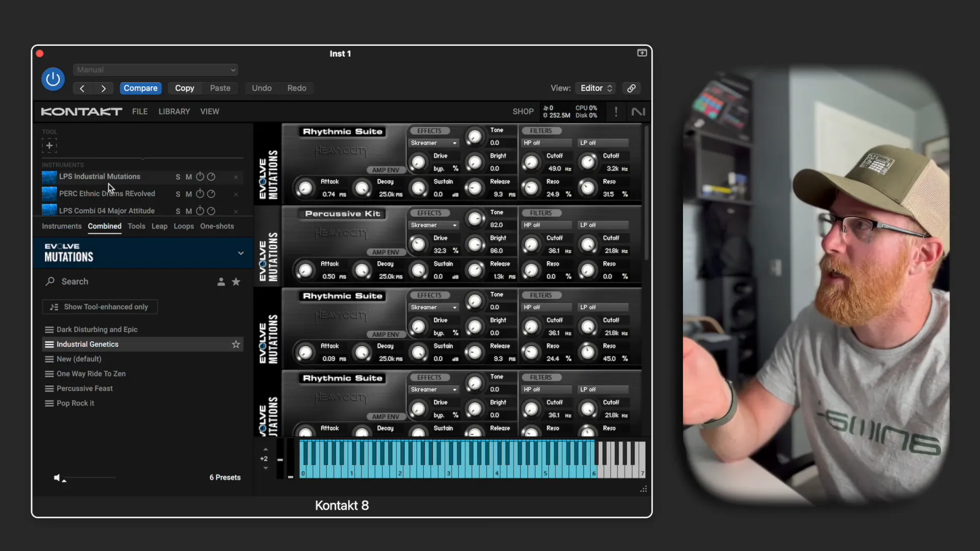980x551 pixels.
Task: Remove PERC Ethnic Drums REvolved with its X
Action: (x=236, y=194)
